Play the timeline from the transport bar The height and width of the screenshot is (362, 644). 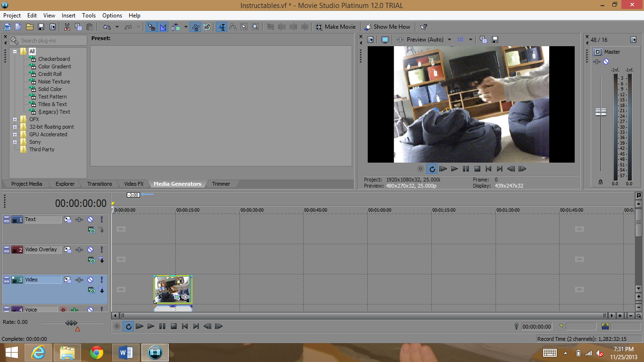pos(151,326)
